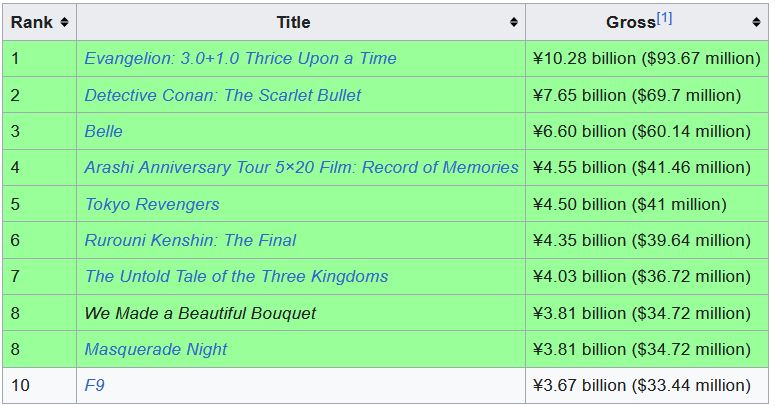775x406 pixels.
Task: Click the Title column header text
Action: pyautogui.click(x=294, y=22)
